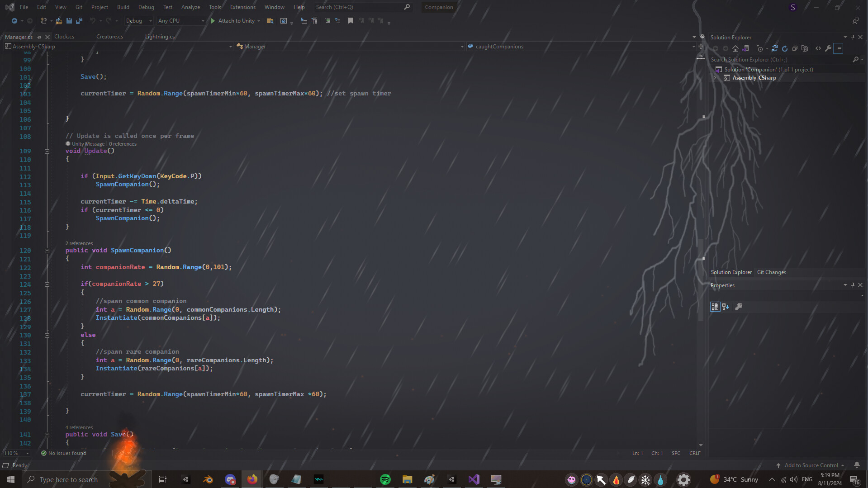The width and height of the screenshot is (868, 488).
Task: Switch to the Git Changes tab
Action: tap(771, 272)
